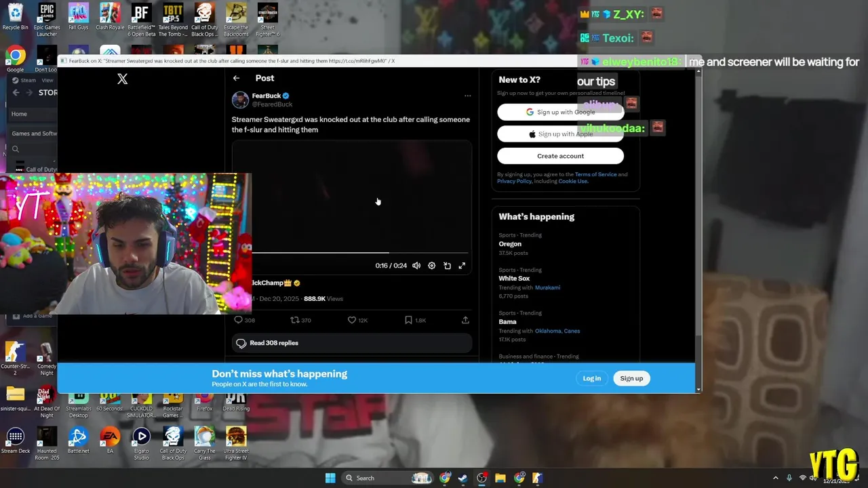Click Steam's back navigation arrow
This screenshot has height=488, width=868.
click(16, 93)
